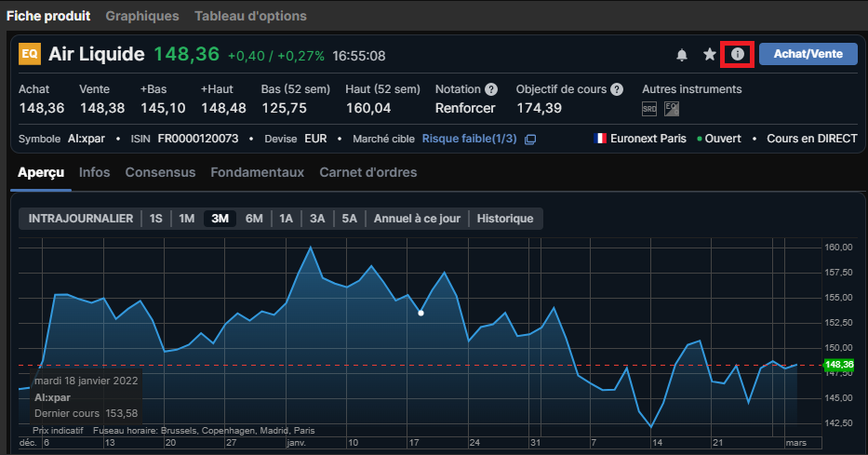Image resolution: width=868 pixels, height=455 pixels.
Task: Switch to the Graphiques tab
Action: (x=142, y=16)
